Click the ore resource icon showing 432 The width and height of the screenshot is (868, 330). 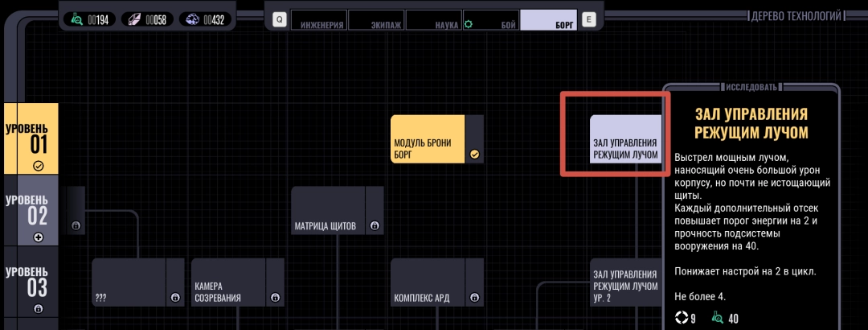coord(191,19)
